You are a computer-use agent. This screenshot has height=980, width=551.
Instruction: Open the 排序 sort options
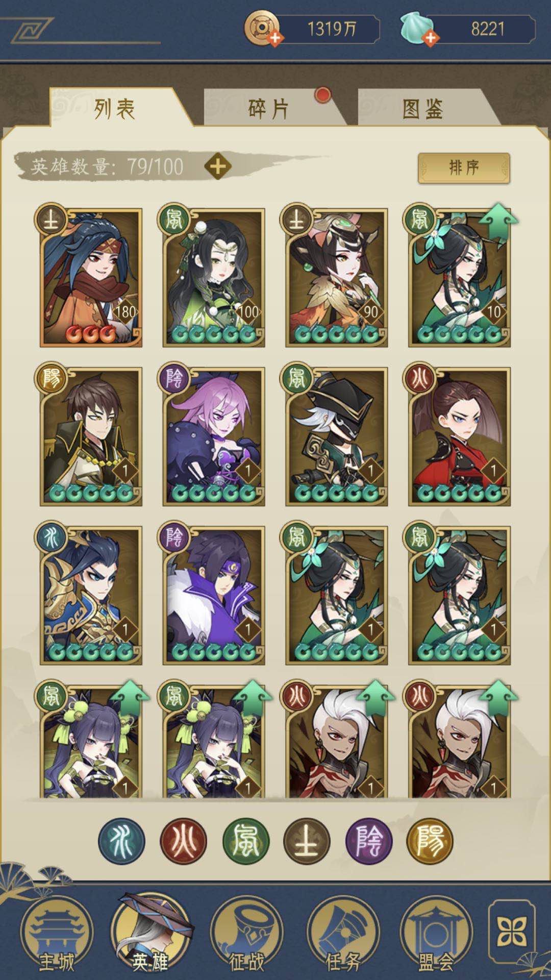click(x=464, y=168)
